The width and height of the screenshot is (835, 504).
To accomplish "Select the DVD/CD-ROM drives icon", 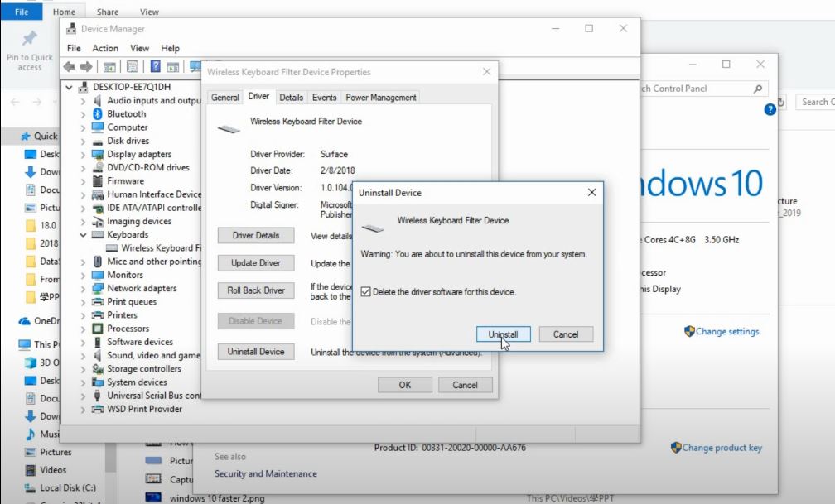I will point(98,168).
